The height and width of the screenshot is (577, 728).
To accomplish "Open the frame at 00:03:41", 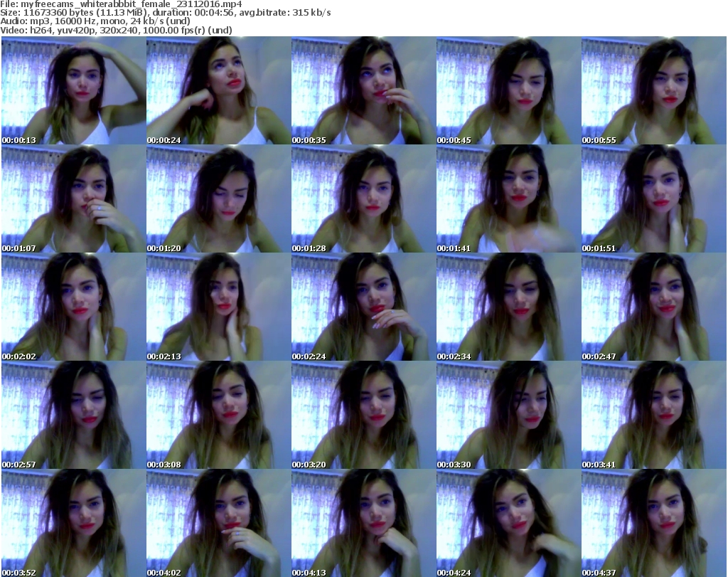I will coord(654,415).
